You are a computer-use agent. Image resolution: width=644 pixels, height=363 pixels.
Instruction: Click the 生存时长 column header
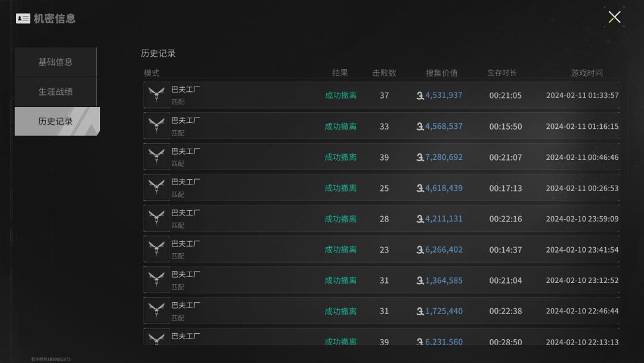502,73
